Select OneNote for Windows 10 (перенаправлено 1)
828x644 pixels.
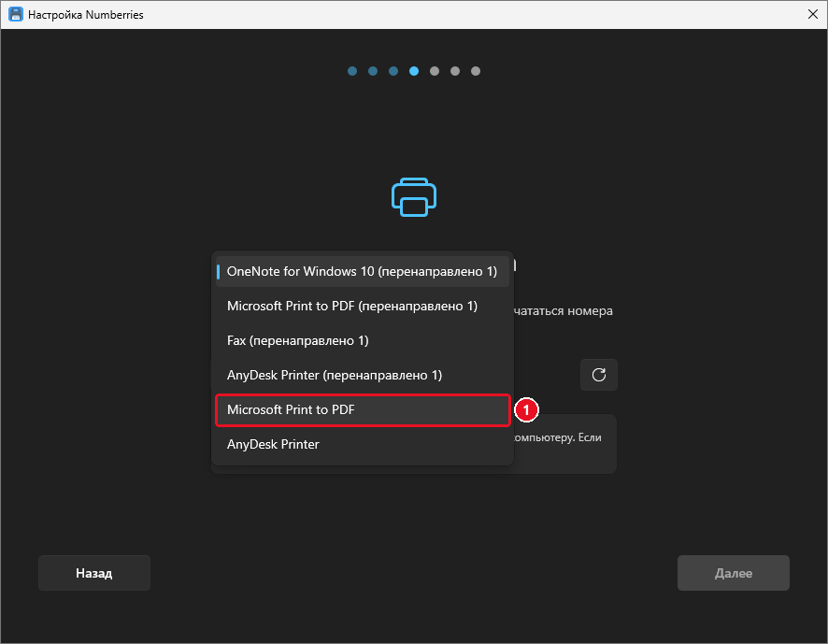(x=363, y=272)
